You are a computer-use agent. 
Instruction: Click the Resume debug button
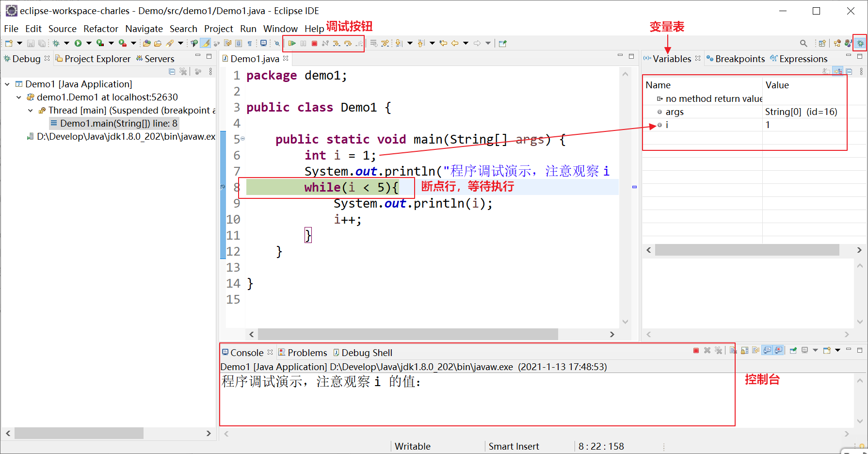pos(292,44)
